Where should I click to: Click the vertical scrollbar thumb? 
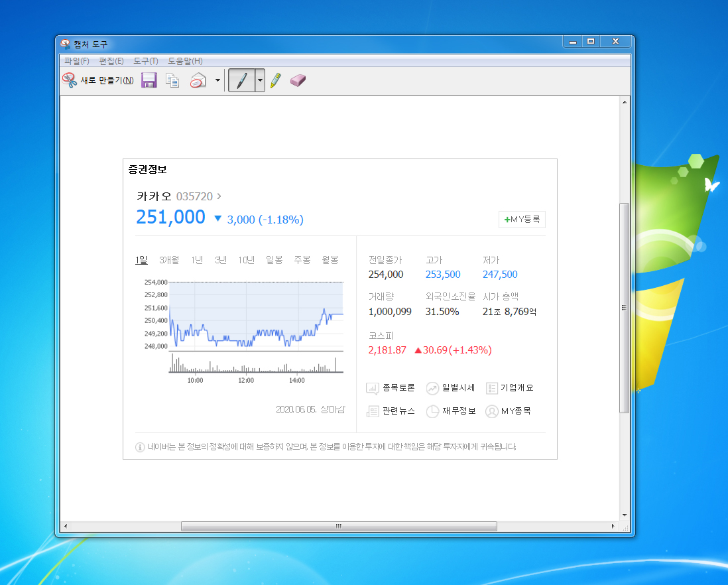click(625, 308)
